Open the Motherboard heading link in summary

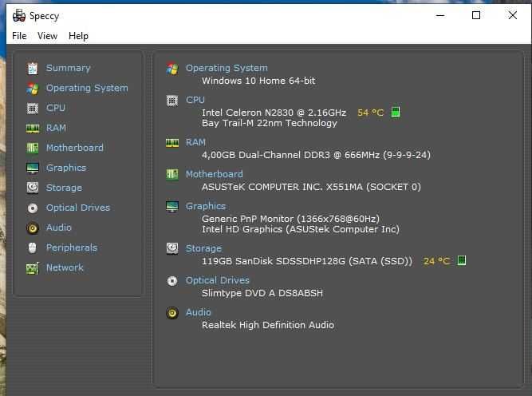coord(214,174)
